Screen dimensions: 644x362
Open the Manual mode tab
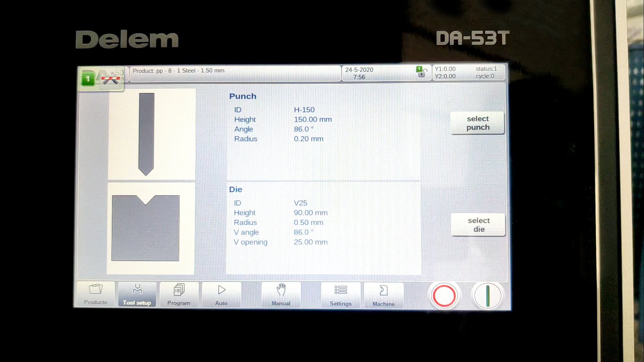[x=281, y=295]
